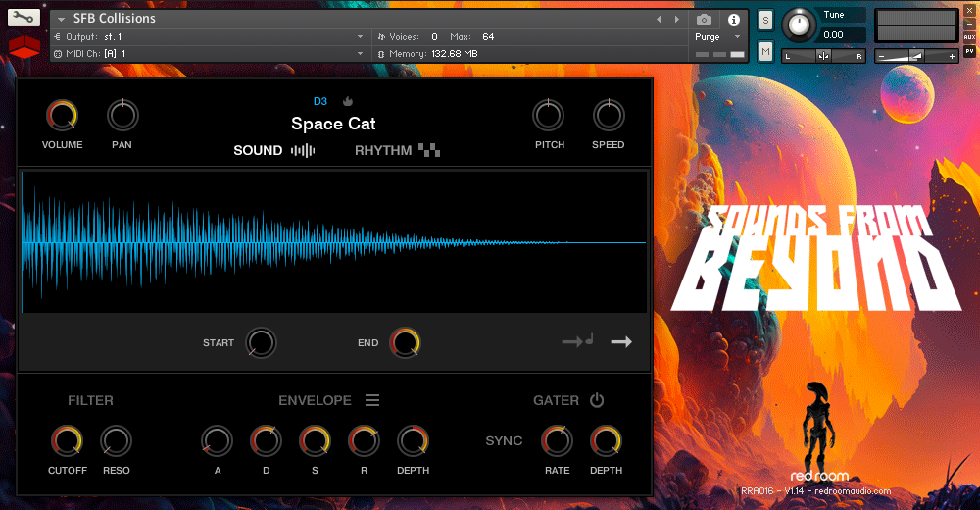Switch to the SOUND tab
This screenshot has height=510, width=980.
point(258,150)
